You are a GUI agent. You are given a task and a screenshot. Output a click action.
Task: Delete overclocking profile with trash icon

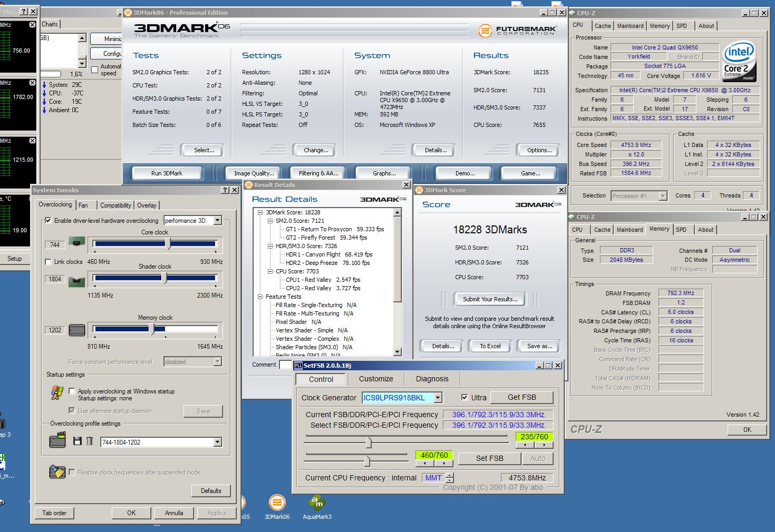point(90,441)
